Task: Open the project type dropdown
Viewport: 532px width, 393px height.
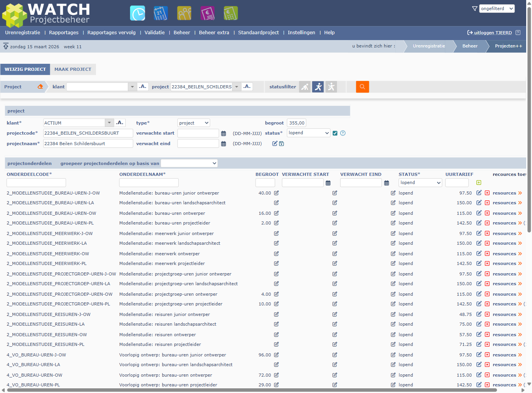Action: click(193, 123)
